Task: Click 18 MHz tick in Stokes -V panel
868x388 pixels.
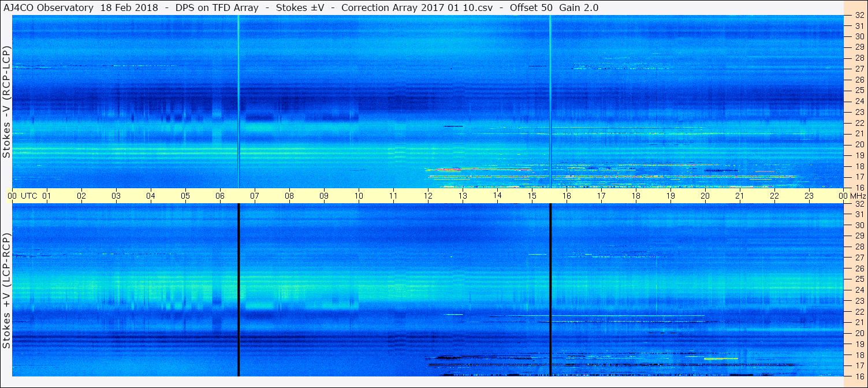Action: click(859, 166)
